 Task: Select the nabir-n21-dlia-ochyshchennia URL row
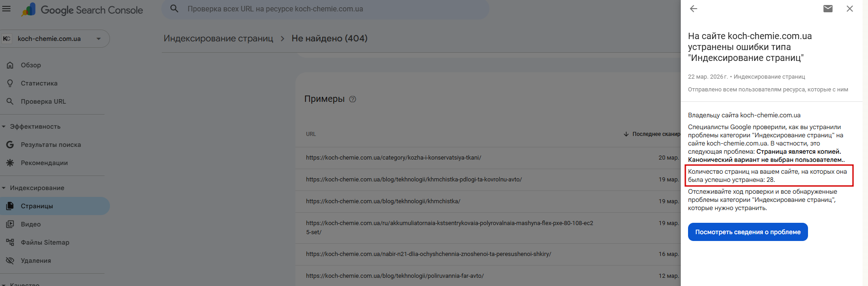tap(488, 254)
